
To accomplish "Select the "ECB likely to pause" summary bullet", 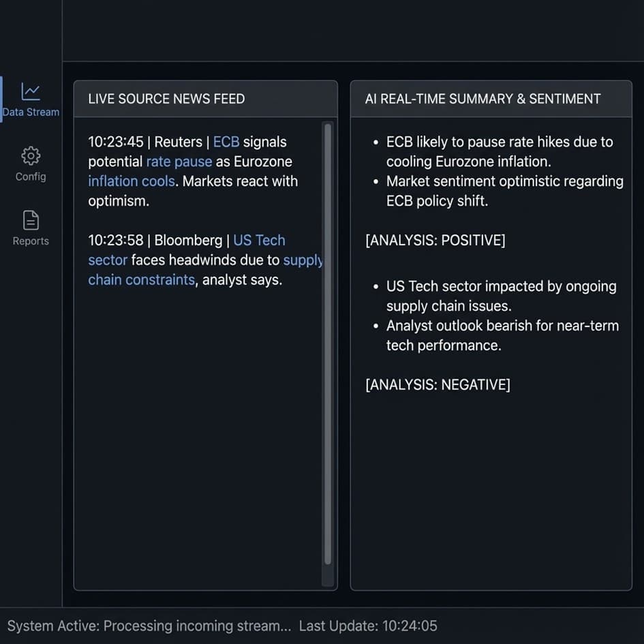I will point(499,152).
